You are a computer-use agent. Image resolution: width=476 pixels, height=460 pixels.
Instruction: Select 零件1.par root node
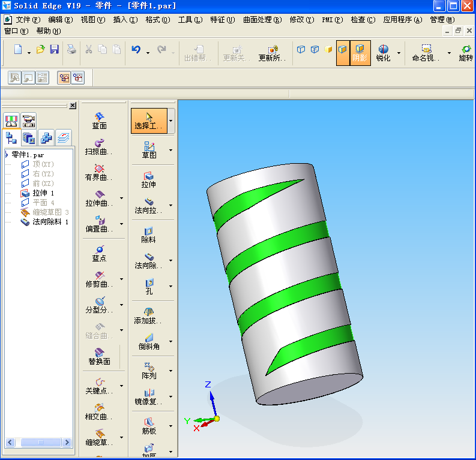tap(28, 155)
